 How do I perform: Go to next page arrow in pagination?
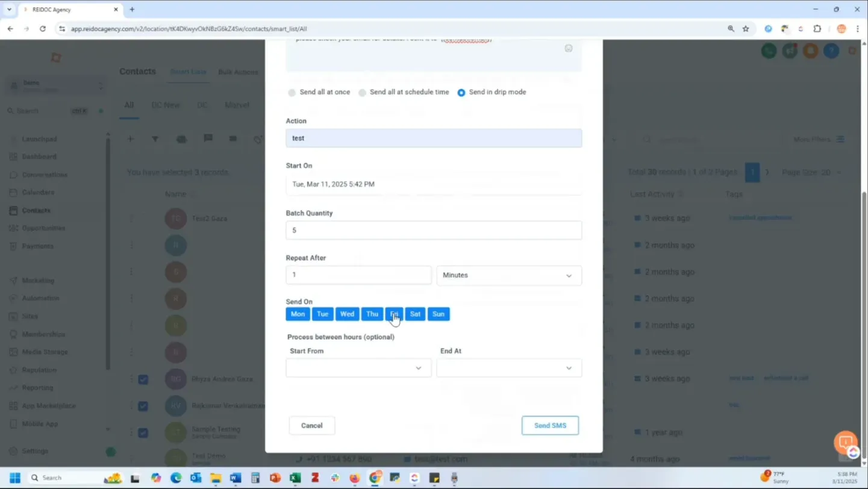click(x=767, y=172)
